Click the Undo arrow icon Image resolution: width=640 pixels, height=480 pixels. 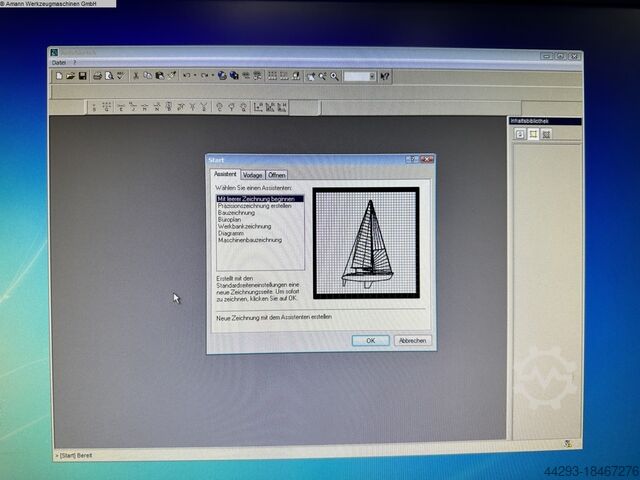186,76
